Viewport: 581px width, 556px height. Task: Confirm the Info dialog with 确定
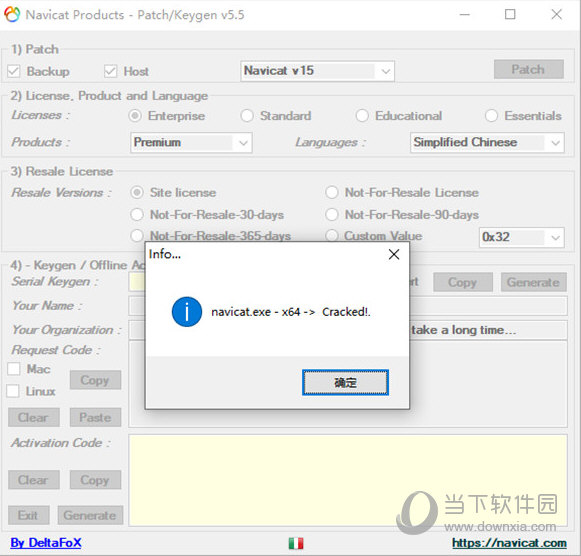tap(345, 382)
